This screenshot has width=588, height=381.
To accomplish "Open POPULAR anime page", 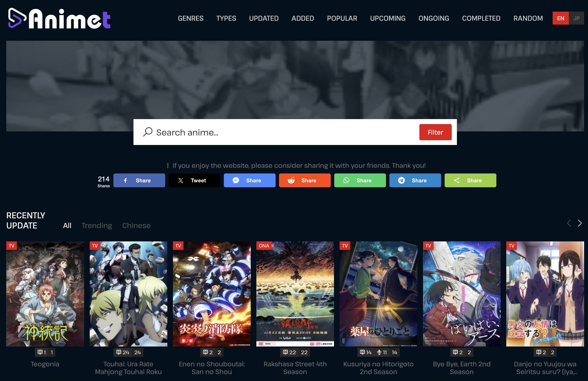I will pyautogui.click(x=342, y=18).
